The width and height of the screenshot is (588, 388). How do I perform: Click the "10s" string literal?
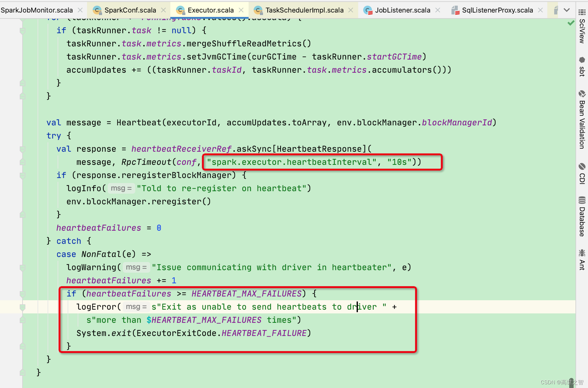pyautogui.click(x=399, y=162)
